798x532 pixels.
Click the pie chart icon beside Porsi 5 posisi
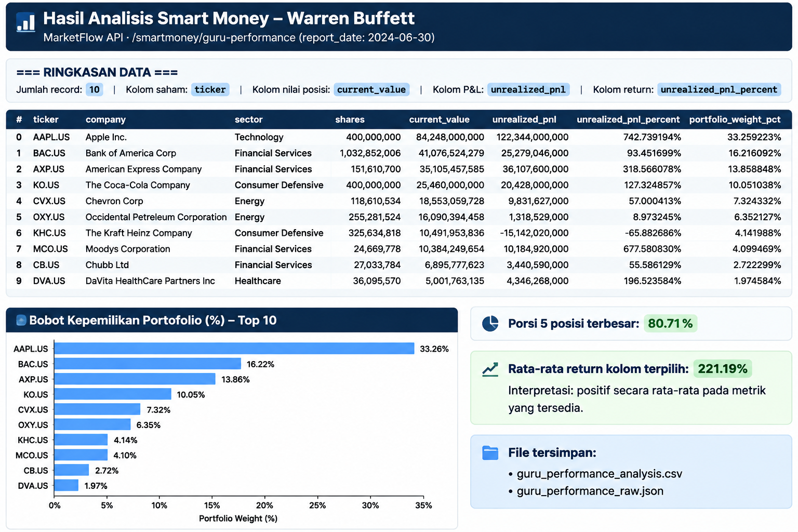tap(490, 324)
